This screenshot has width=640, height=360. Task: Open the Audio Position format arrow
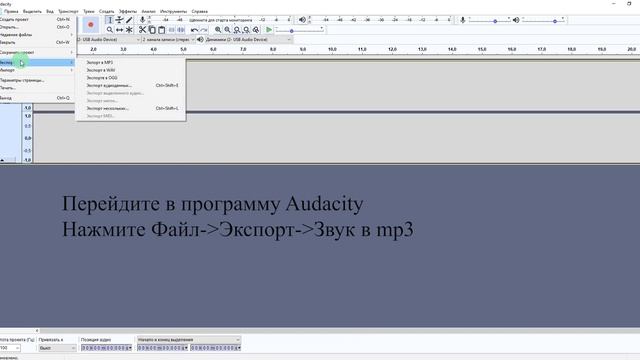130,348
